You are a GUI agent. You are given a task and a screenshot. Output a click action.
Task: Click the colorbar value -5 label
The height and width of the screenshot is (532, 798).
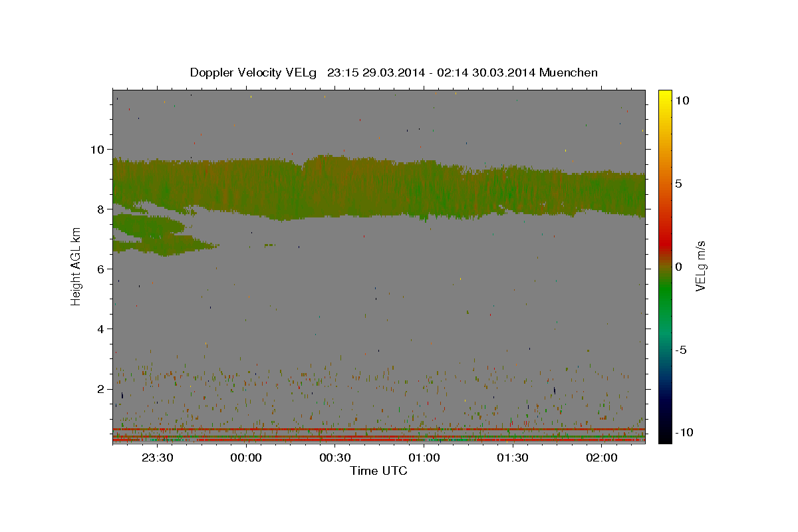click(680, 350)
